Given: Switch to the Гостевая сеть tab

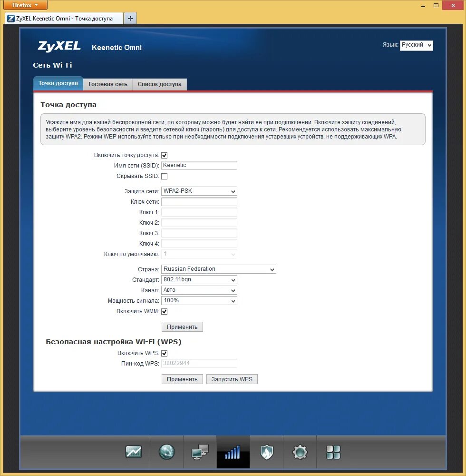Looking at the screenshot, I should pos(107,84).
